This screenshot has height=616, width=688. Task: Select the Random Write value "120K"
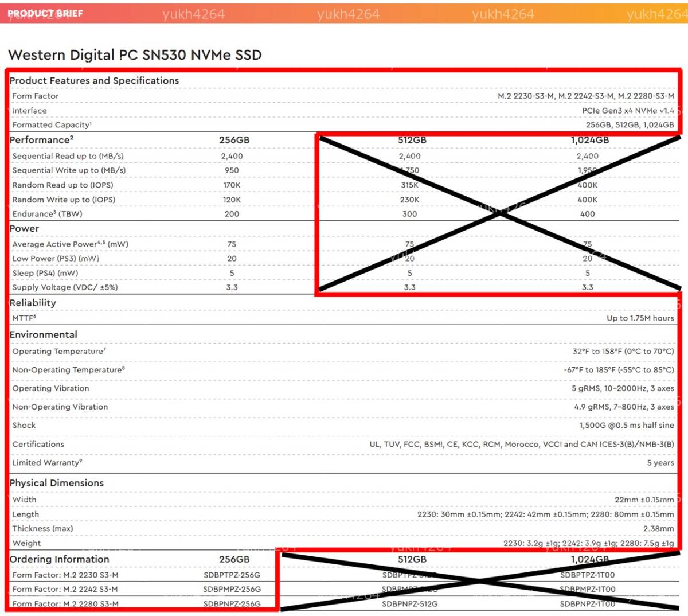(x=232, y=200)
